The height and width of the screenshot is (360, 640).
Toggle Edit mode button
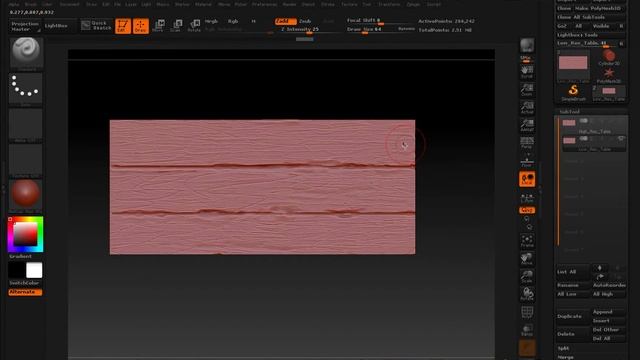tap(123, 26)
